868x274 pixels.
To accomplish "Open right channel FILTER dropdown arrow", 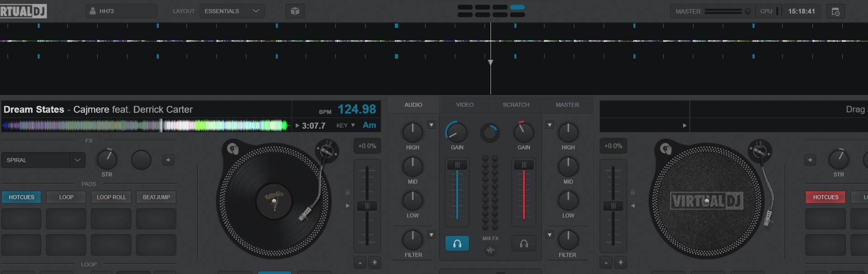I will 550,235.
